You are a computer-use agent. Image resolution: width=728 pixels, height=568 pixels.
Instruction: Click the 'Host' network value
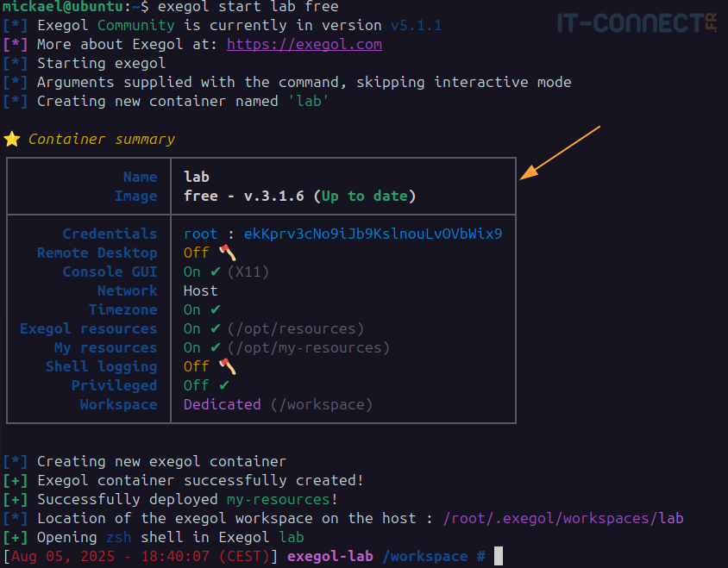(200, 290)
